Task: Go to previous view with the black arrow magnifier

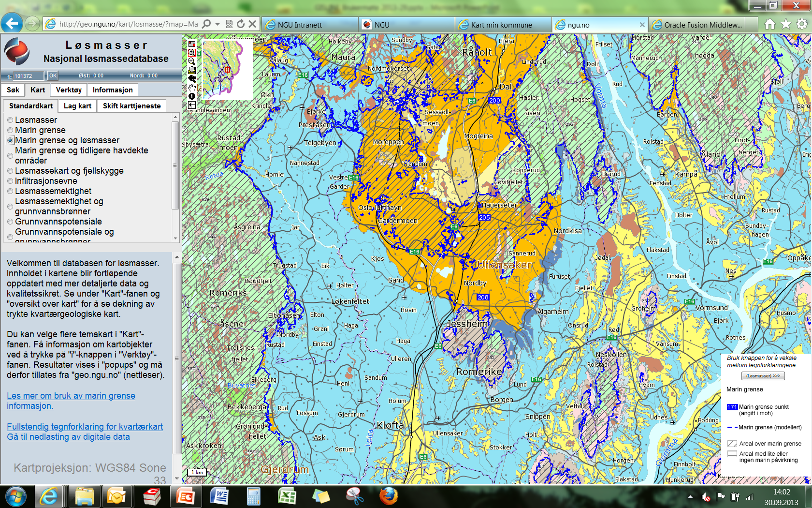Action: click(x=192, y=78)
